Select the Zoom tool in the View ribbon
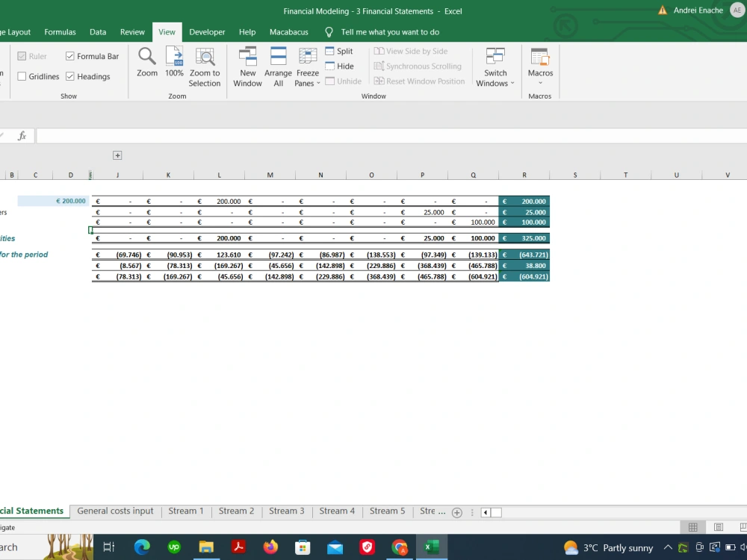This screenshot has height=560, width=747. click(x=147, y=63)
